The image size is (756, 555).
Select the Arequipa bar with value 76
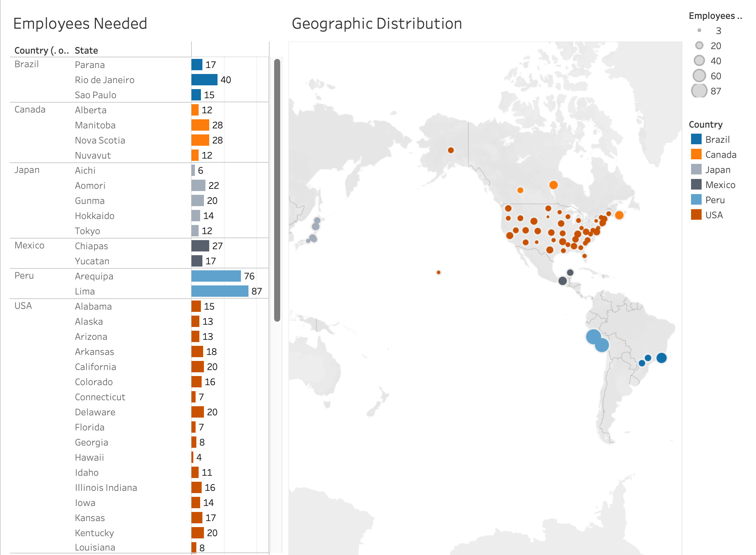tap(216, 276)
